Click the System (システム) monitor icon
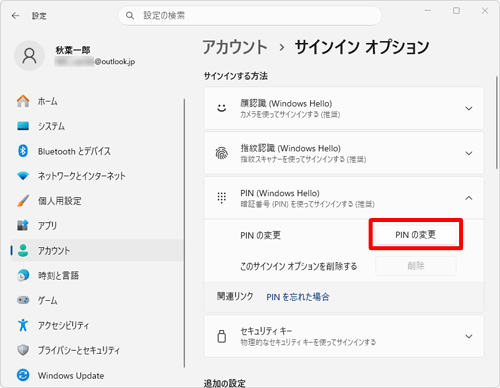The height and width of the screenshot is (388, 500). tap(23, 126)
